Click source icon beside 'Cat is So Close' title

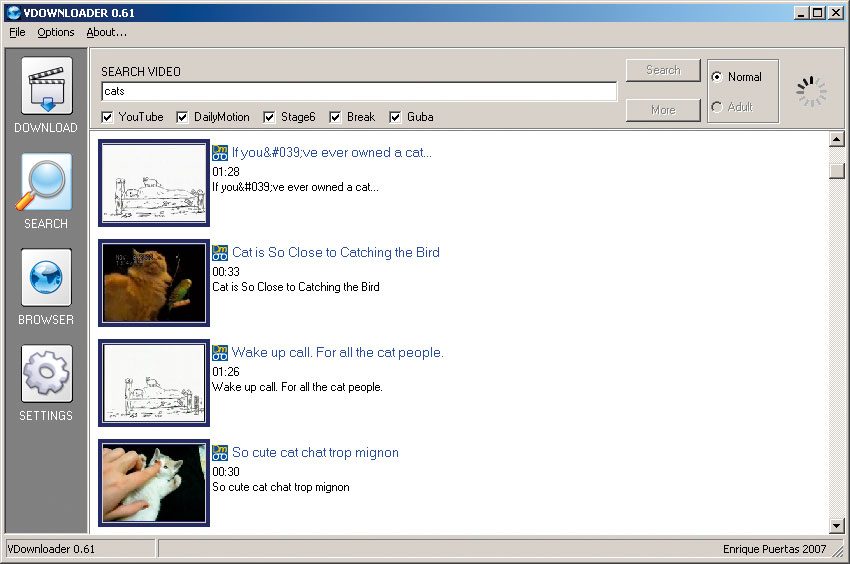point(220,253)
